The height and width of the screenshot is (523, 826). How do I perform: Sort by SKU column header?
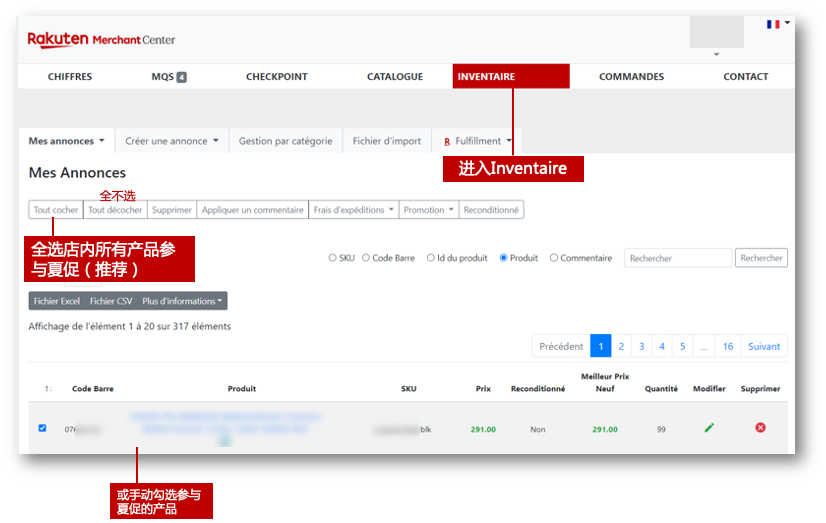pyautogui.click(x=409, y=389)
